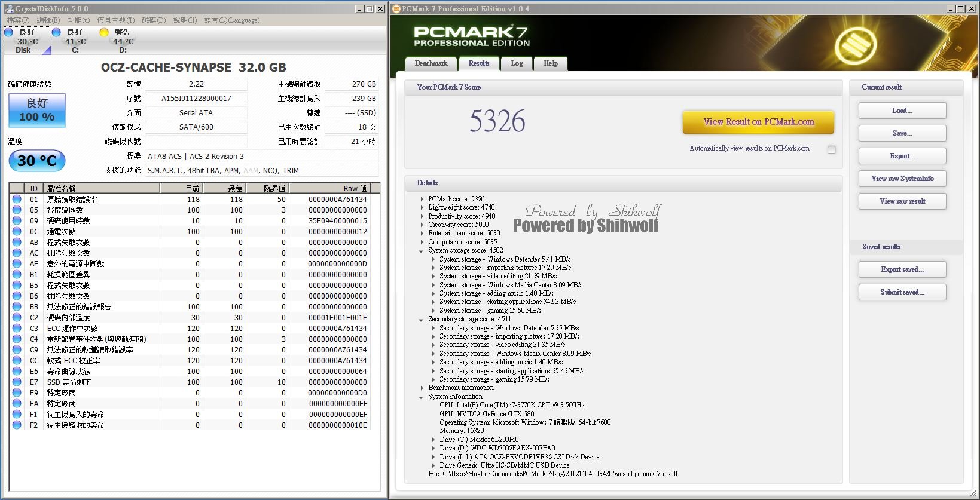This screenshot has width=980, height=500.
Task: Open the 功能(u) menu in CrystalDiskInfo
Action: tap(78, 20)
